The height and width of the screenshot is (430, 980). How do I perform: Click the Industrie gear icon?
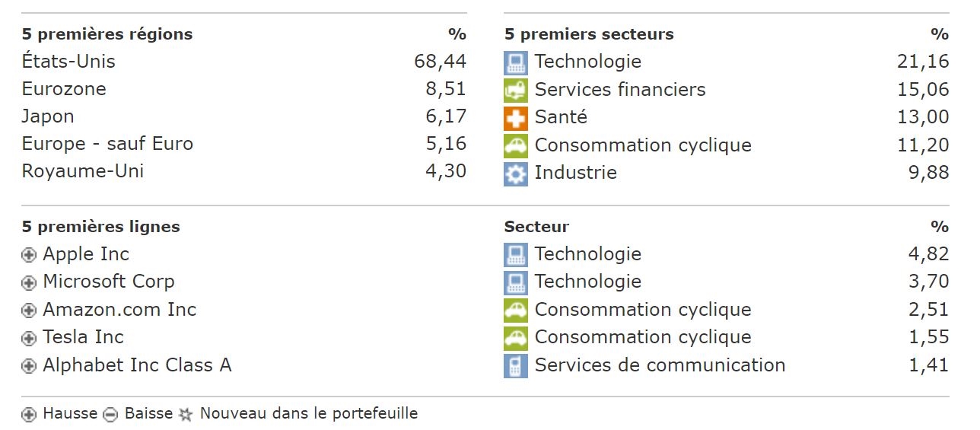515,174
